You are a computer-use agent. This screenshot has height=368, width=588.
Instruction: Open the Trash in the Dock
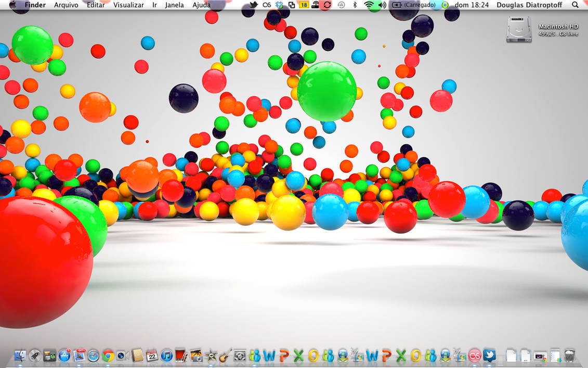pos(570,356)
